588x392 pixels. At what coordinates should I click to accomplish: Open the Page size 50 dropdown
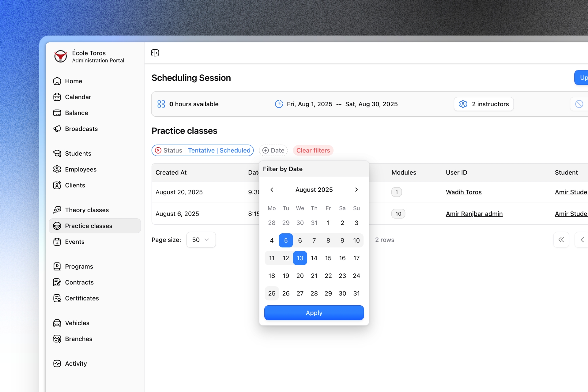point(201,240)
